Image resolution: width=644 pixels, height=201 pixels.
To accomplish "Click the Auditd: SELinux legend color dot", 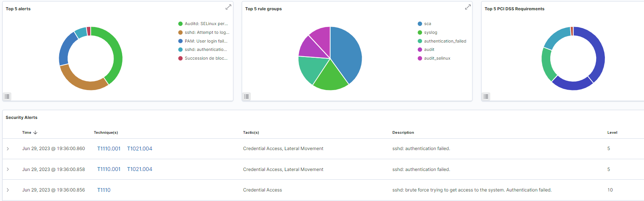I will click(180, 24).
